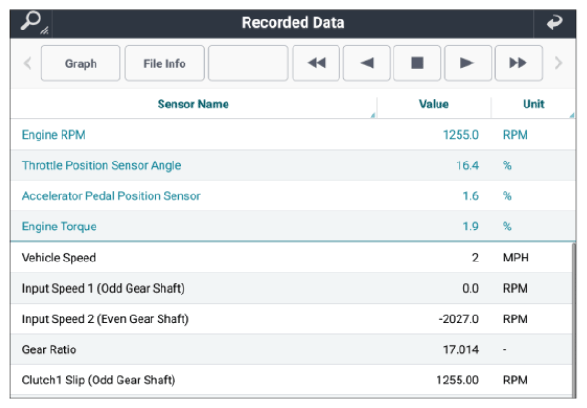Sort by Sensor Name column header

point(193,104)
